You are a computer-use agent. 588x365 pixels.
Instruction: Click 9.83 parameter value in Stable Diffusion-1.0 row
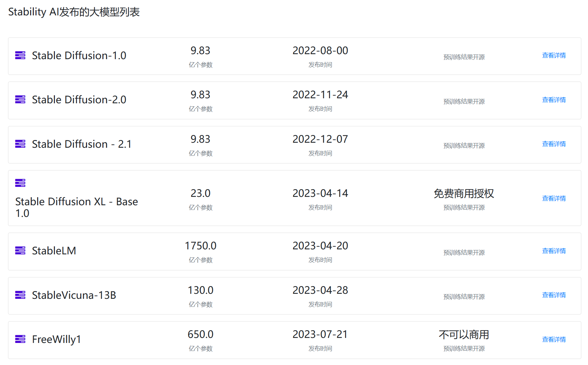[x=200, y=50]
